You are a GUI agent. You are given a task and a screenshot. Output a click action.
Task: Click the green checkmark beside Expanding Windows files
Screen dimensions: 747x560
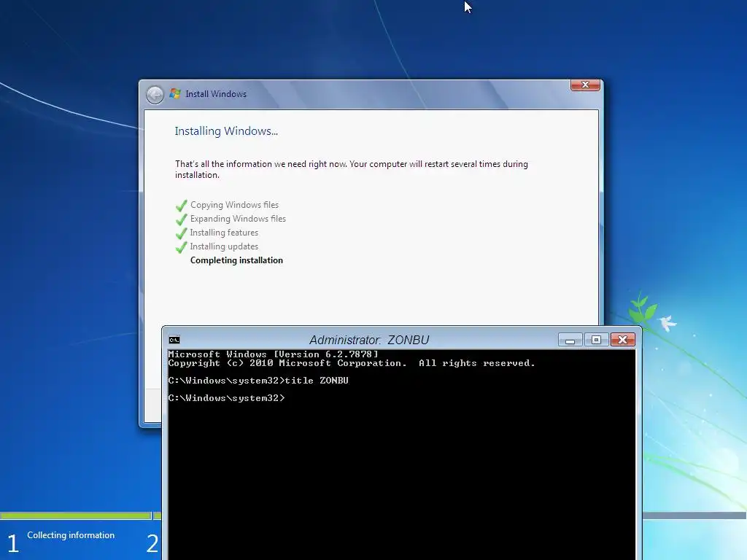coord(181,219)
